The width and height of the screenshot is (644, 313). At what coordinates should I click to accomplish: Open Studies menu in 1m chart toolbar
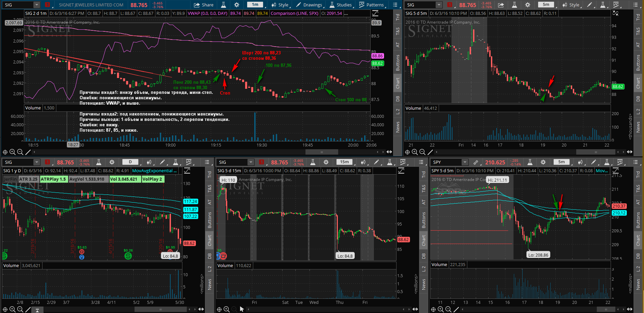pos(341,5)
